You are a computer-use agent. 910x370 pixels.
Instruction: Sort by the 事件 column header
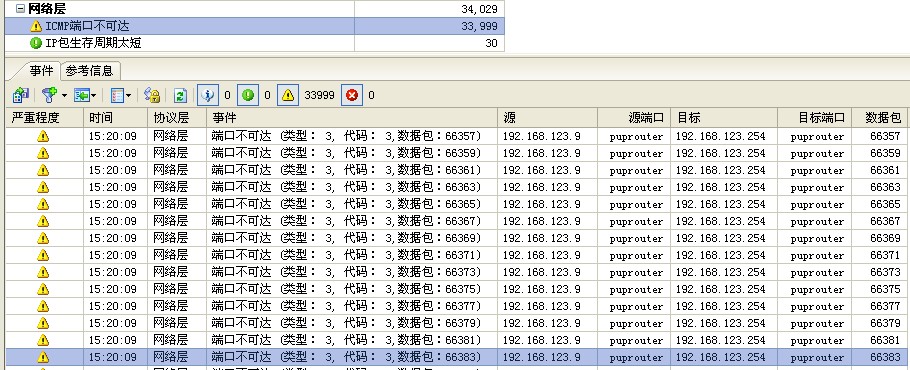(x=352, y=118)
